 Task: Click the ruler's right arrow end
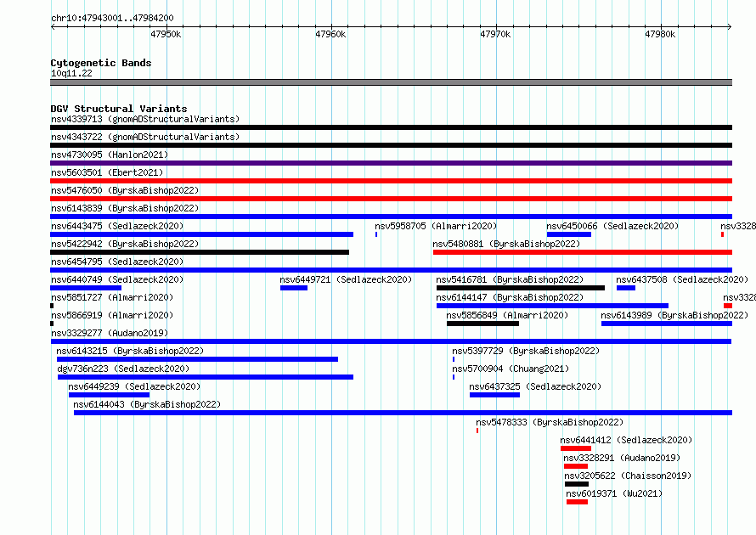click(730, 26)
